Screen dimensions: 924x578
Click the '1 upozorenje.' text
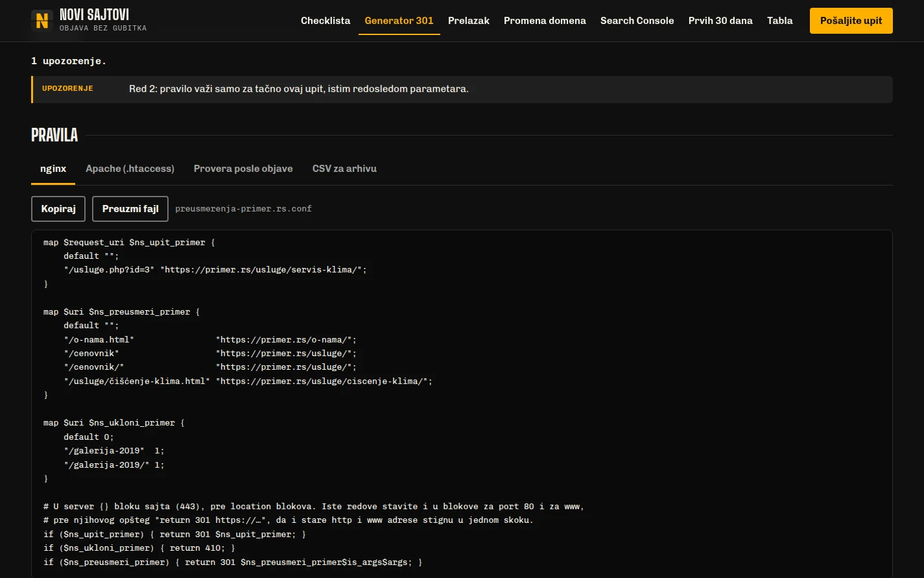coord(69,61)
